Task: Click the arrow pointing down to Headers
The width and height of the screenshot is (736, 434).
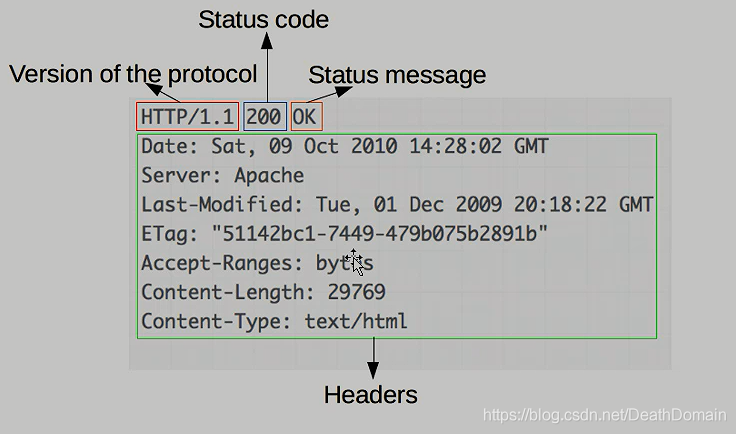Action: coord(374,356)
